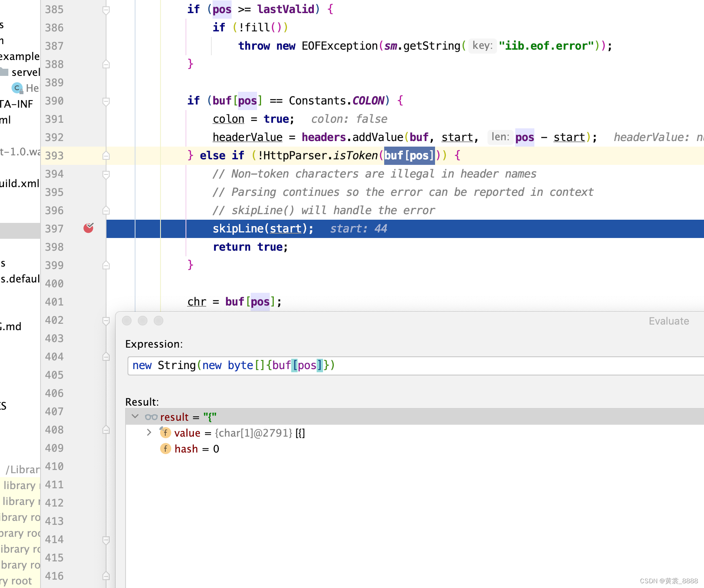
Task: Click the field icon next to hash
Action: click(165, 449)
